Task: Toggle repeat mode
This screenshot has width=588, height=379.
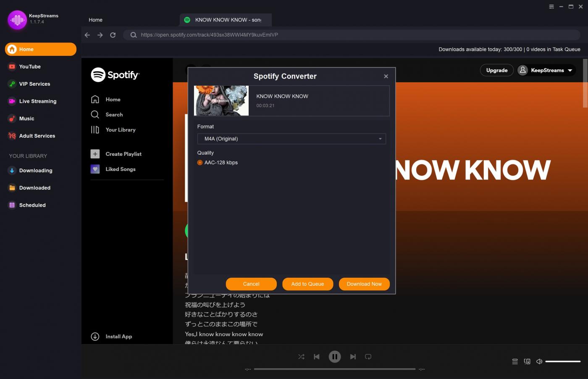Action: 368,357
